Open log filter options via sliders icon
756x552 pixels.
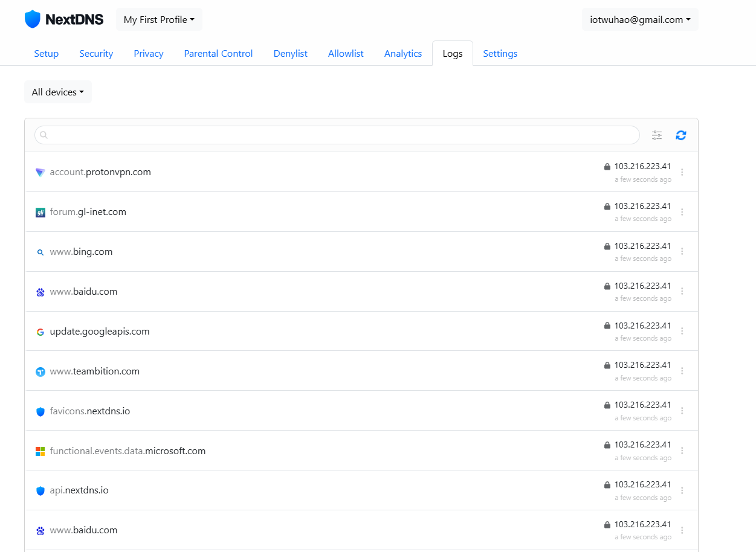[657, 135]
